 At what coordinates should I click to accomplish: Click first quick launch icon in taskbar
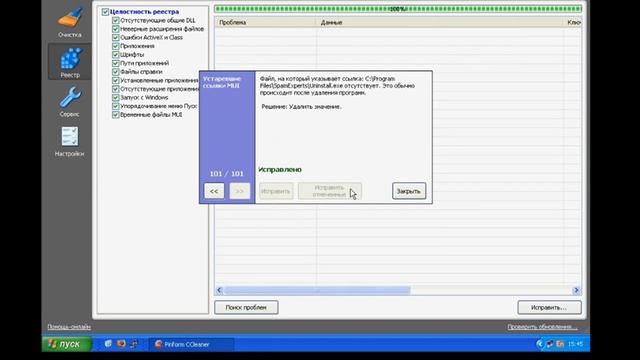click(x=108, y=344)
